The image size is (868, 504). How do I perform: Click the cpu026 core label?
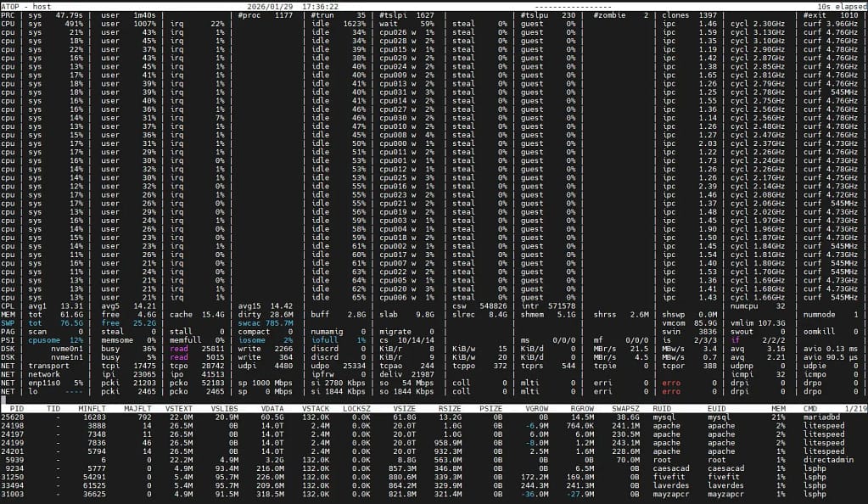(393, 33)
